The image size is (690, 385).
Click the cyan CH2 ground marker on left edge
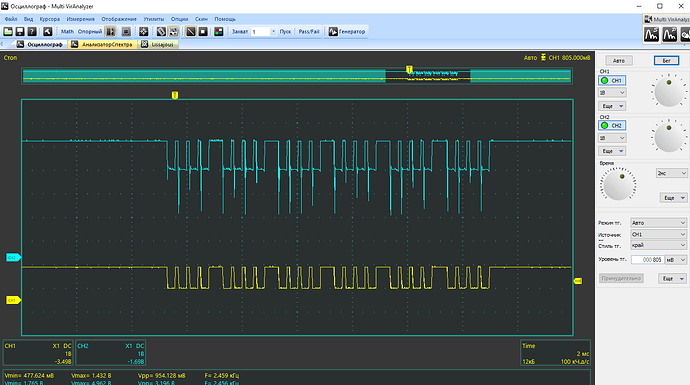tap(13, 257)
